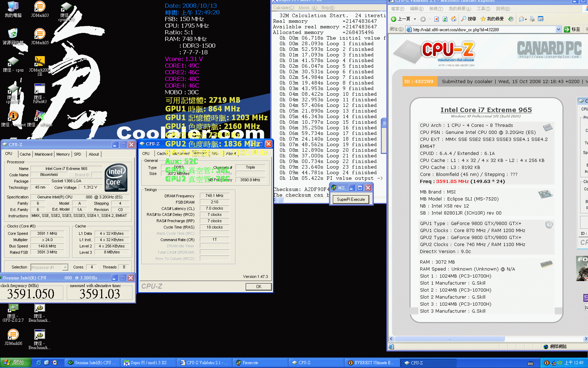Switch to SPD tab in left CPU-Z
The width and height of the screenshot is (588, 368).
click(x=78, y=154)
